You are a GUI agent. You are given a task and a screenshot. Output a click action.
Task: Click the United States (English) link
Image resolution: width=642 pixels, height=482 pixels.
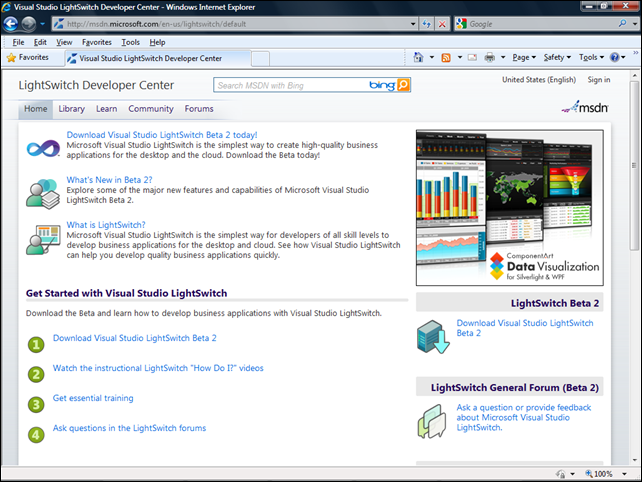[539, 80]
